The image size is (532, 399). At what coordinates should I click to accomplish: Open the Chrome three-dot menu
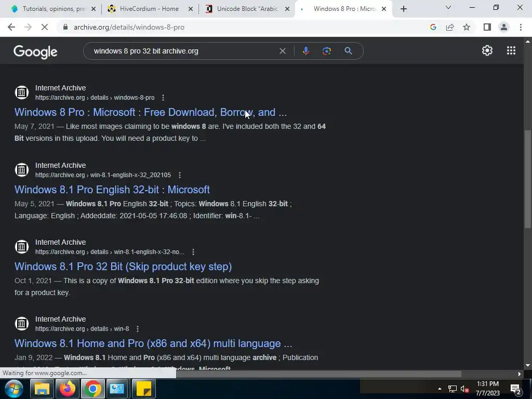[x=521, y=27]
